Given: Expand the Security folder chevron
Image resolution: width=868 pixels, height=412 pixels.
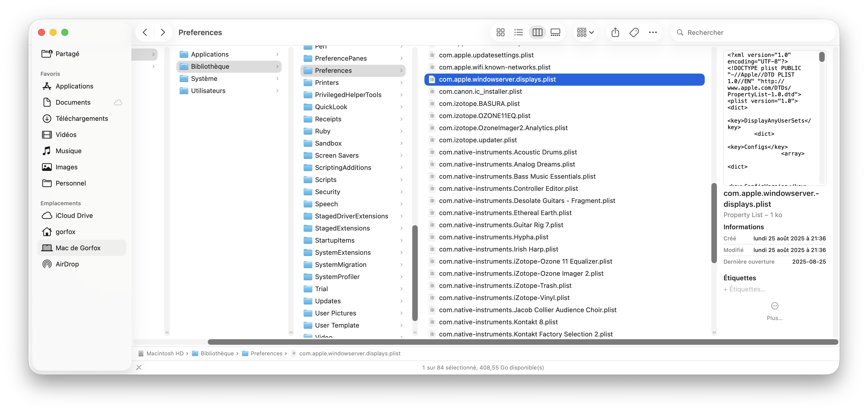Looking at the screenshot, I should [x=401, y=192].
